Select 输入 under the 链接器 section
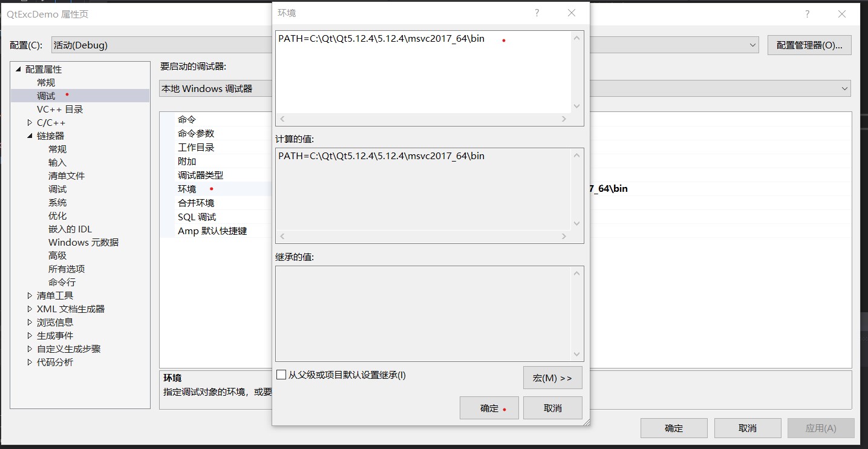 (57, 162)
